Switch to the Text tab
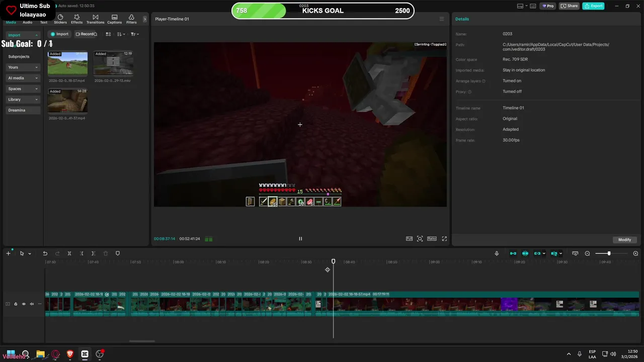 [x=44, y=22]
